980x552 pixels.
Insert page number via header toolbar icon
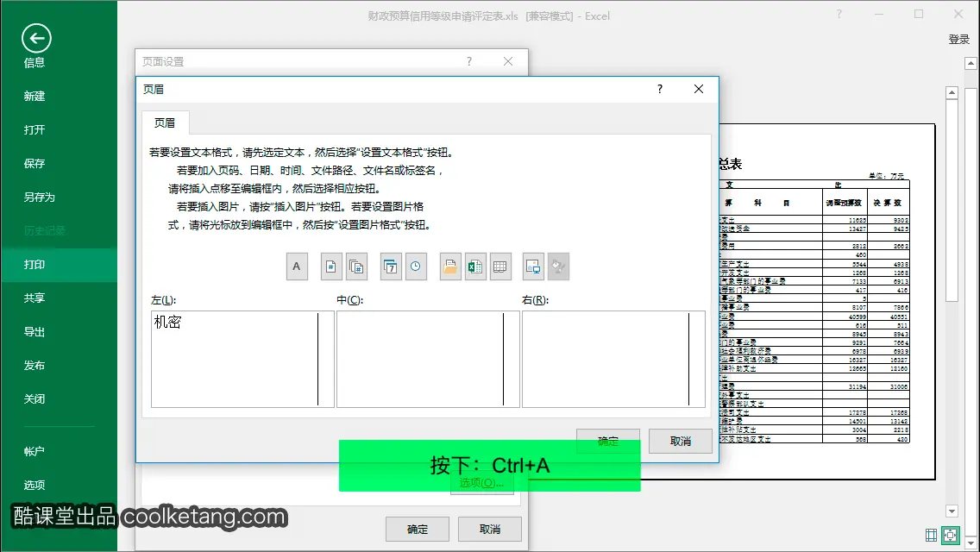331,267
